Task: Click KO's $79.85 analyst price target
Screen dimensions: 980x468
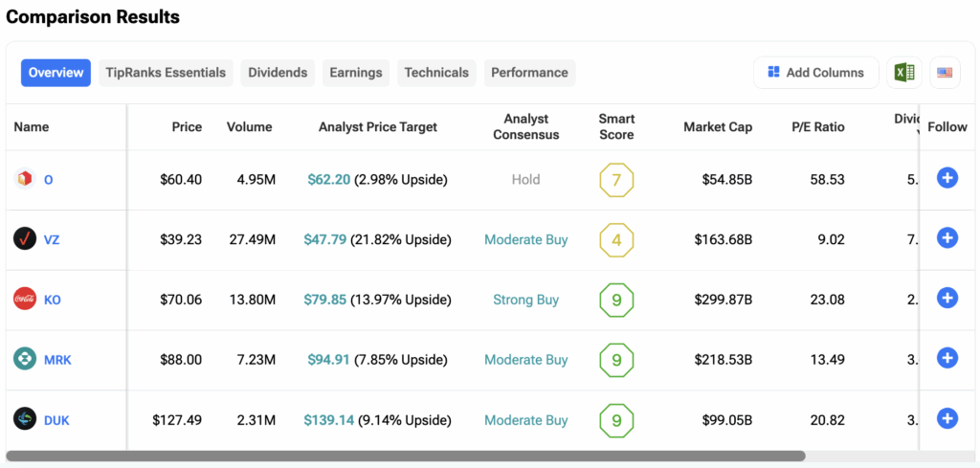Action: 325,300
